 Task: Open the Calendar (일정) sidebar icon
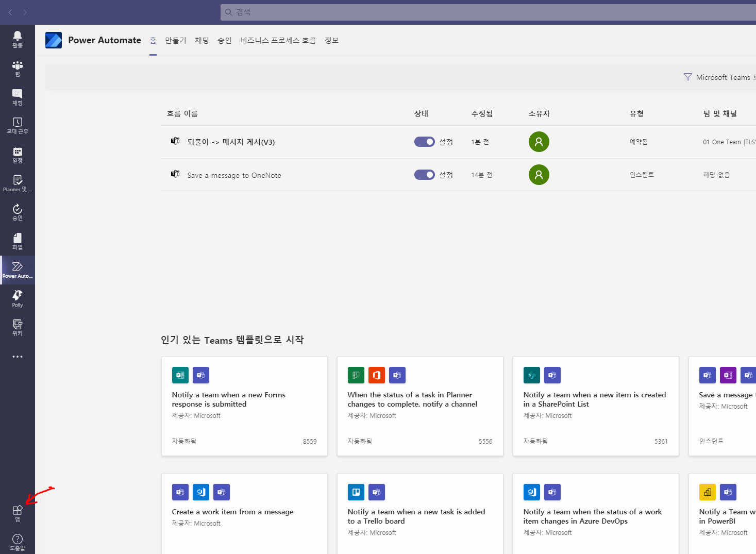click(x=18, y=155)
